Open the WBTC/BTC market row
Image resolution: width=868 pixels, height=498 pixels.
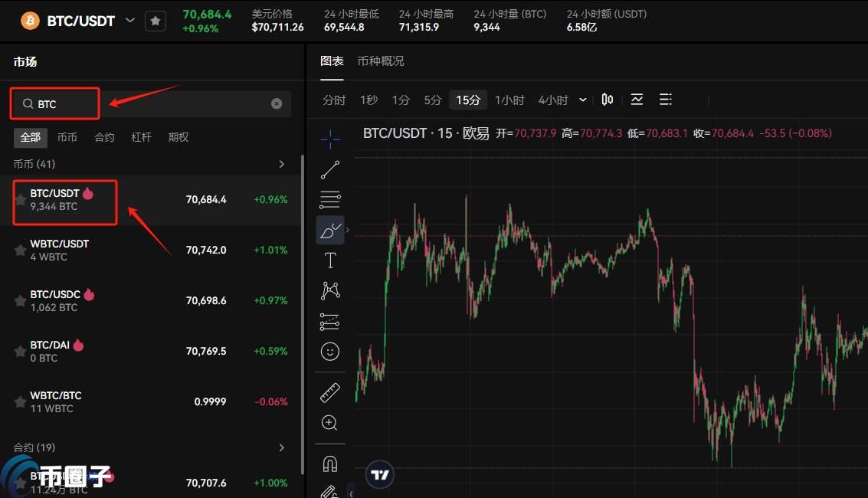click(150, 401)
